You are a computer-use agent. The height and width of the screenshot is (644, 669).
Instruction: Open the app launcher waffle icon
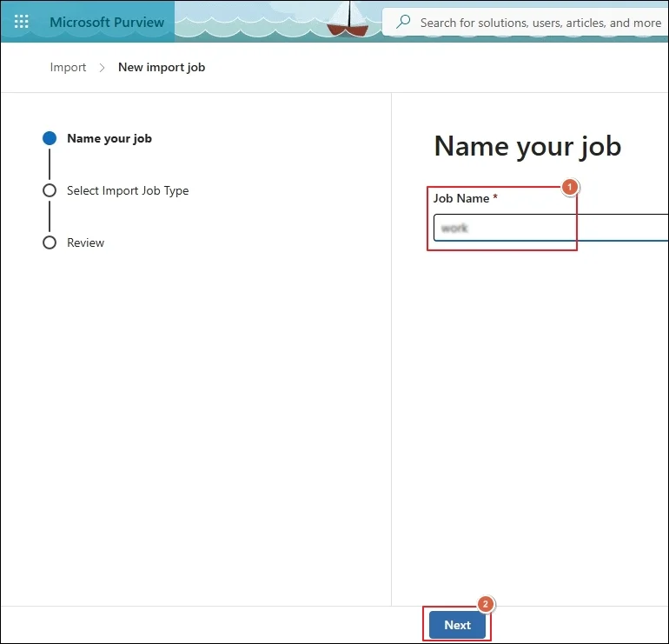pyautogui.click(x=22, y=22)
